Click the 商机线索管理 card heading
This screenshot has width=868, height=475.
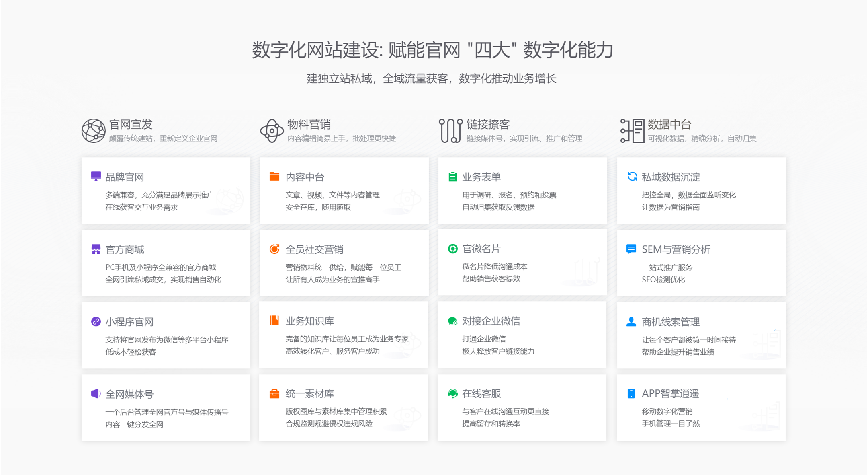670,322
